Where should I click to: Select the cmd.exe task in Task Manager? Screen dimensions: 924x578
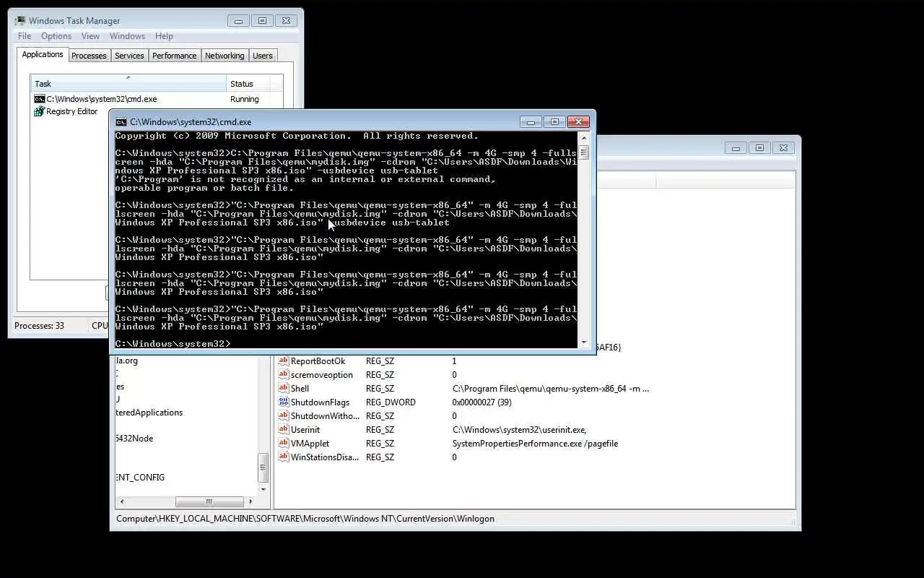click(x=152, y=99)
